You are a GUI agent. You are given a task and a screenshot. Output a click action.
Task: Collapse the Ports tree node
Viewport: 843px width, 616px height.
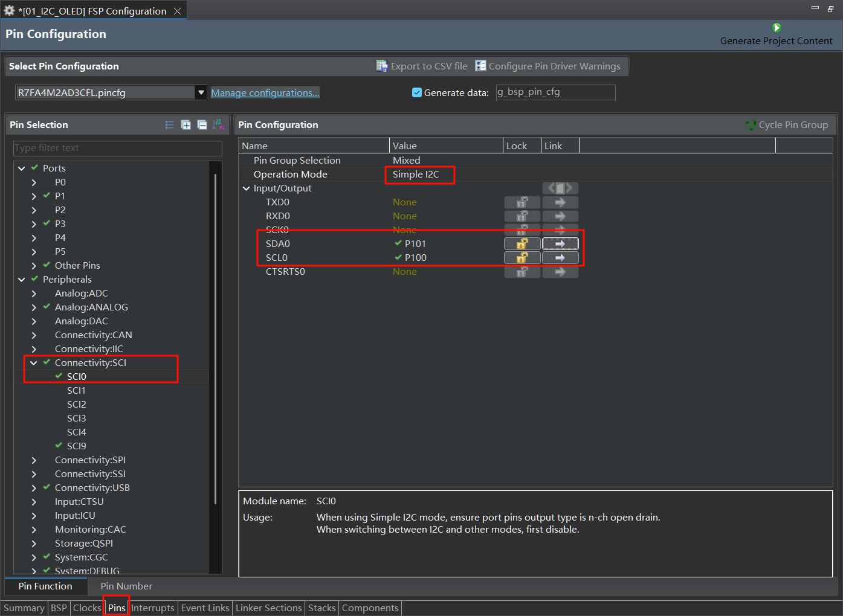point(22,168)
